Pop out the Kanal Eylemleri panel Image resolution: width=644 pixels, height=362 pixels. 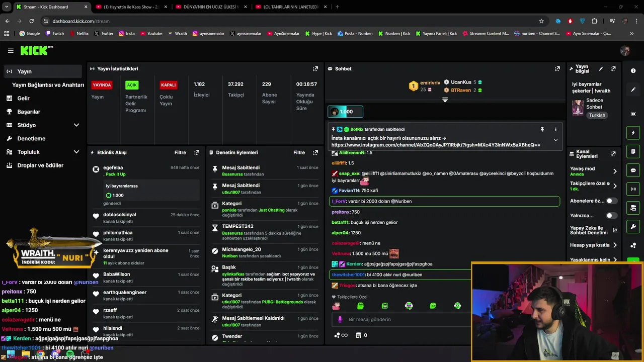(613, 154)
